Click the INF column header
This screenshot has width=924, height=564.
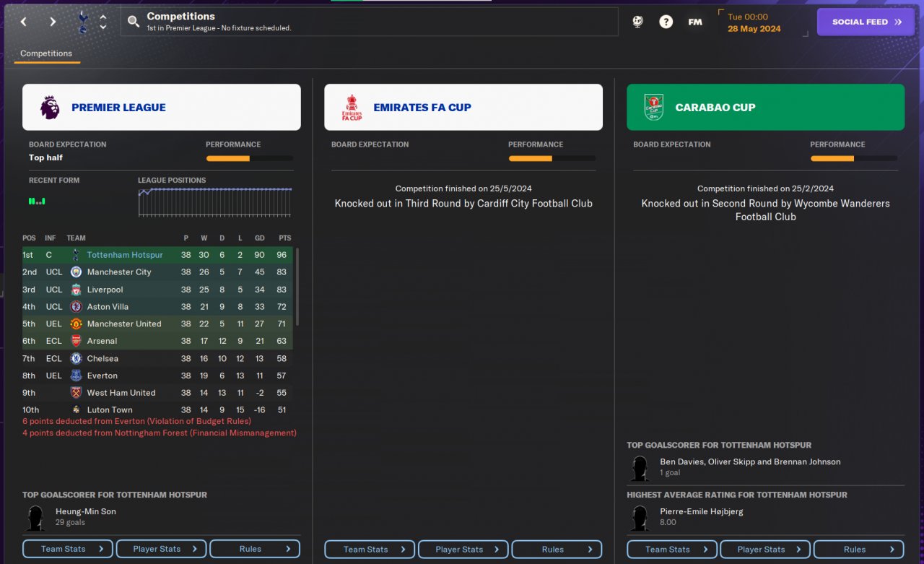tap(50, 238)
